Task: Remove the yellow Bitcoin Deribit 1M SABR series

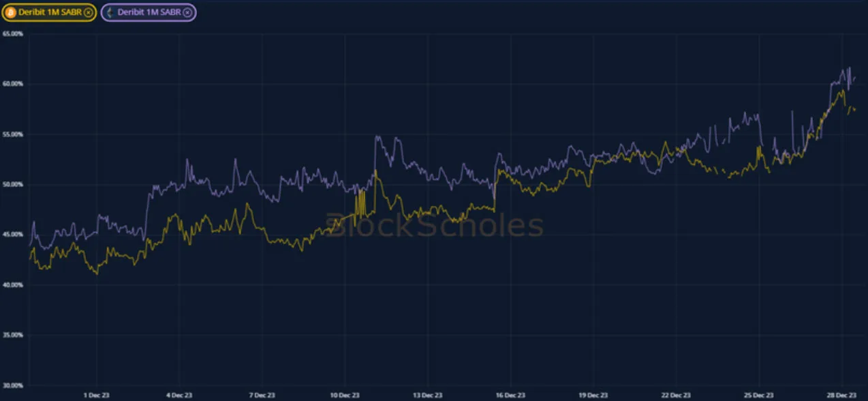Action: [x=88, y=12]
